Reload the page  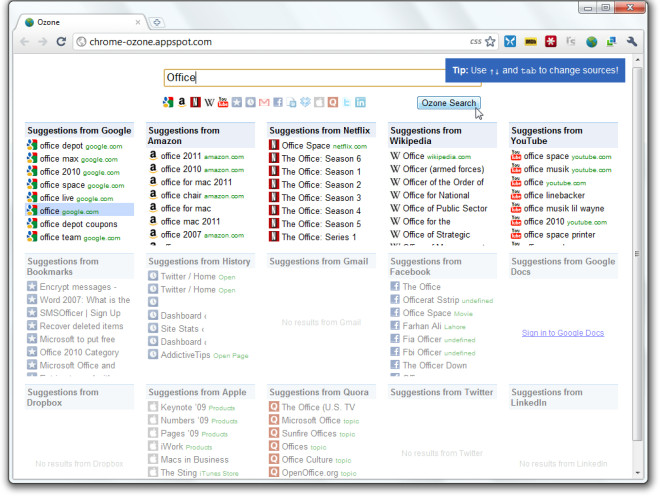pyautogui.click(x=61, y=42)
